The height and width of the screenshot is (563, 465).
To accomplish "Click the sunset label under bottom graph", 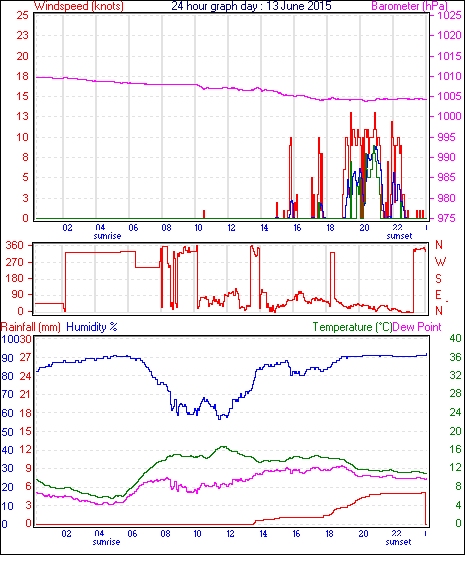I will [398, 542].
